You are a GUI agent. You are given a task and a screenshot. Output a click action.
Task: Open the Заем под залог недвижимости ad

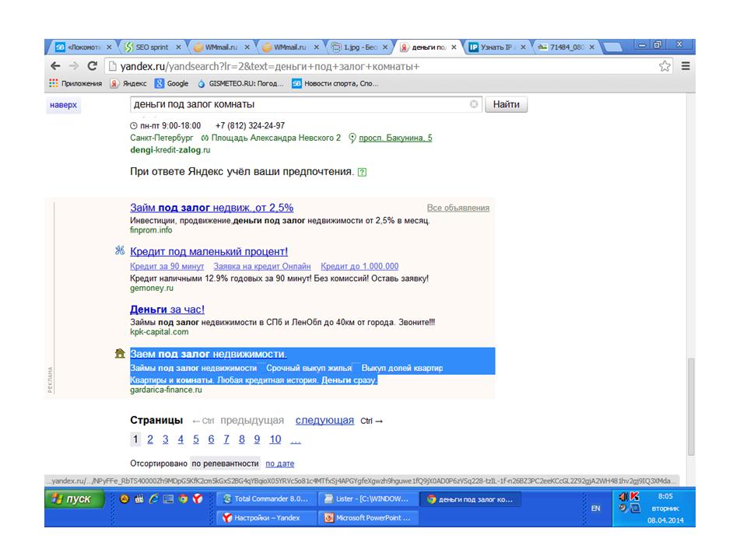tap(209, 355)
